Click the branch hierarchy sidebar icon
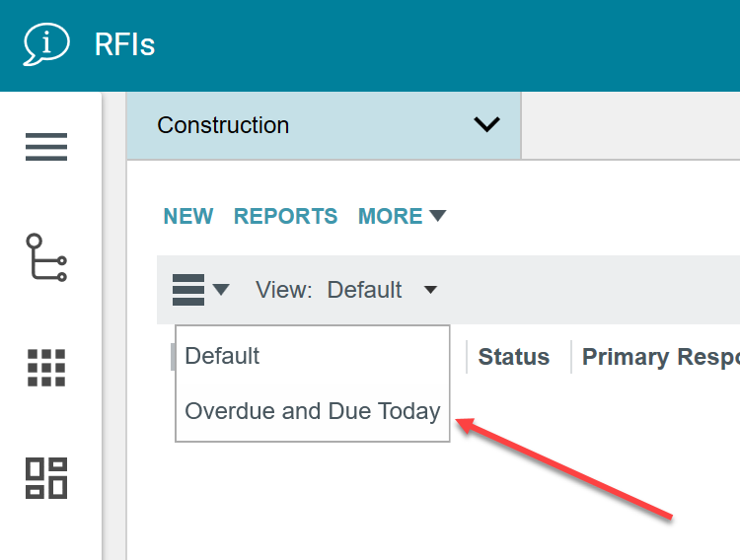Image resolution: width=740 pixels, height=560 pixels. coord(46,257)
